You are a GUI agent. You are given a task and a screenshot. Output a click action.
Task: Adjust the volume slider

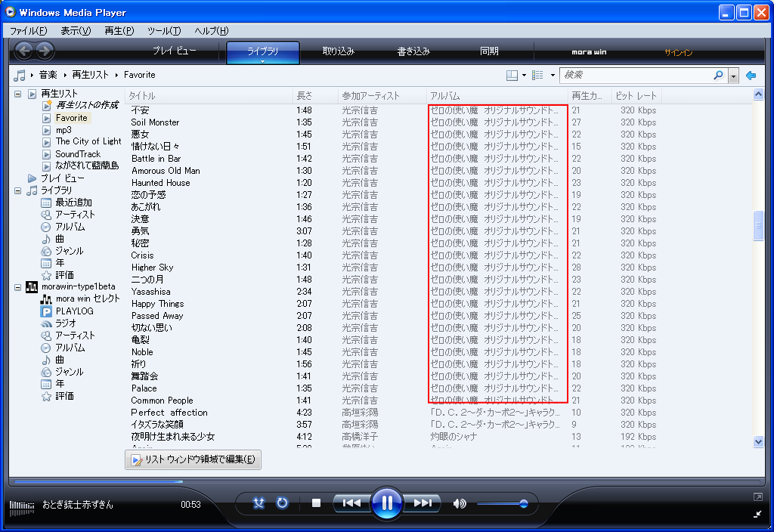tap(503, 504)
